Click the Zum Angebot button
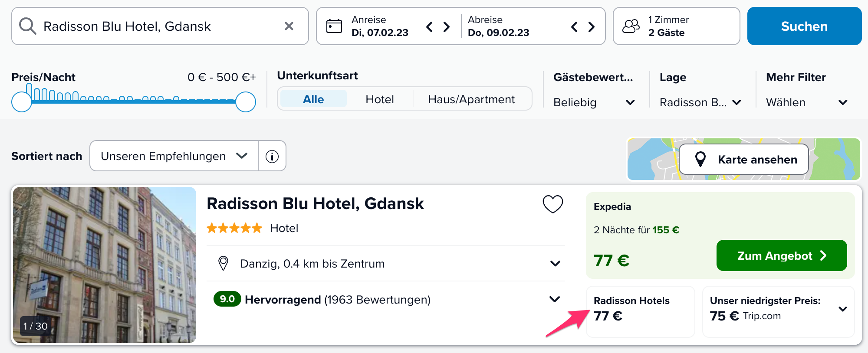868x353 pixels. click(782, 255)
